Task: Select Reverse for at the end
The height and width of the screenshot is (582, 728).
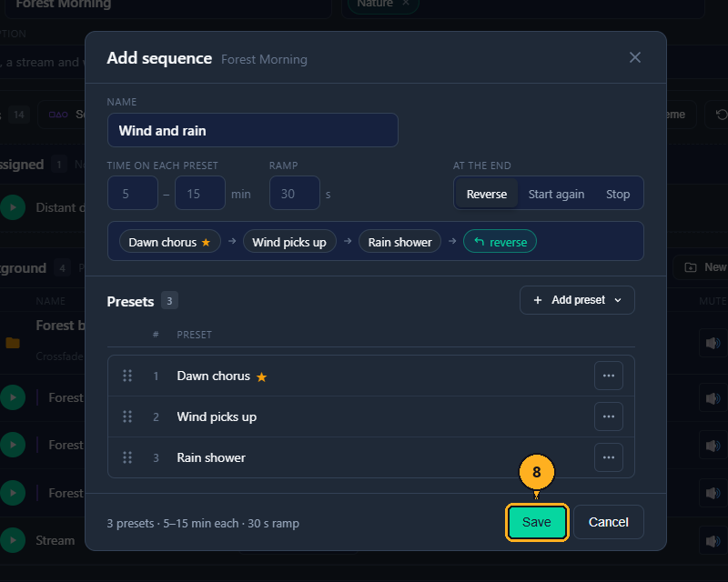Action: 486,194
